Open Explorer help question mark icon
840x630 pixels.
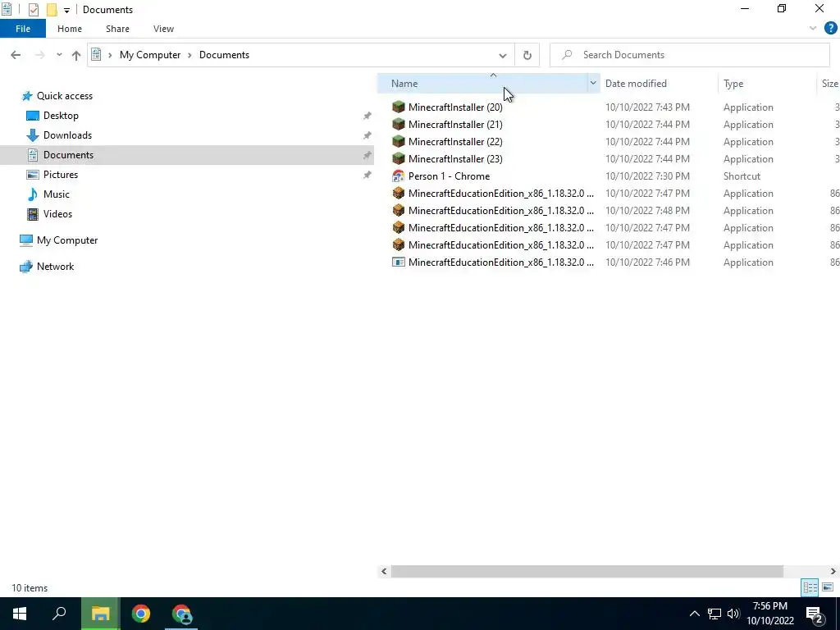tap(830, 29)
